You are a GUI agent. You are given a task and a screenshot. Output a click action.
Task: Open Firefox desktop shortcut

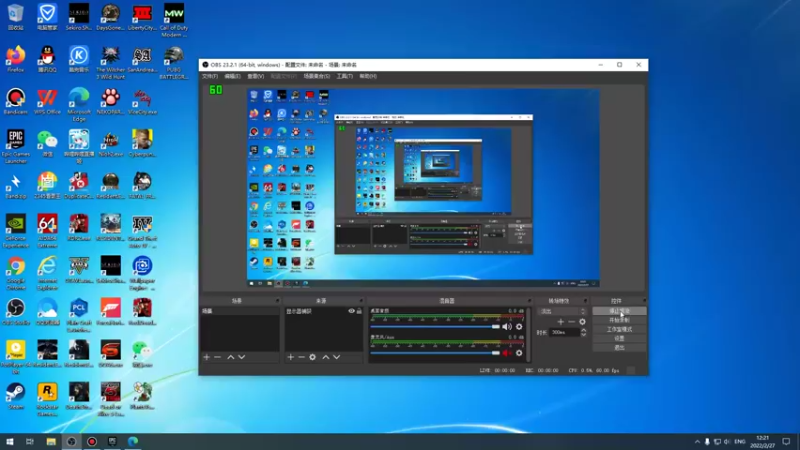tap(16, 59)
